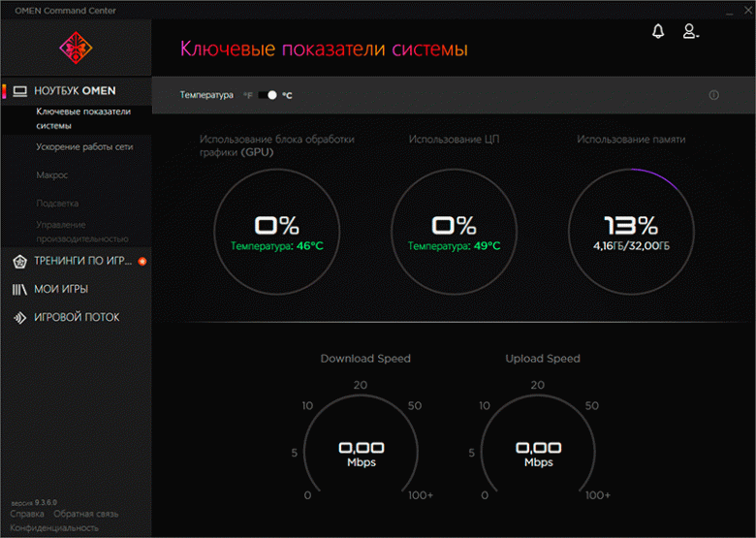
Task: Click the Ключевые показатели системы page heading
Action: click(x=324, y=49)
